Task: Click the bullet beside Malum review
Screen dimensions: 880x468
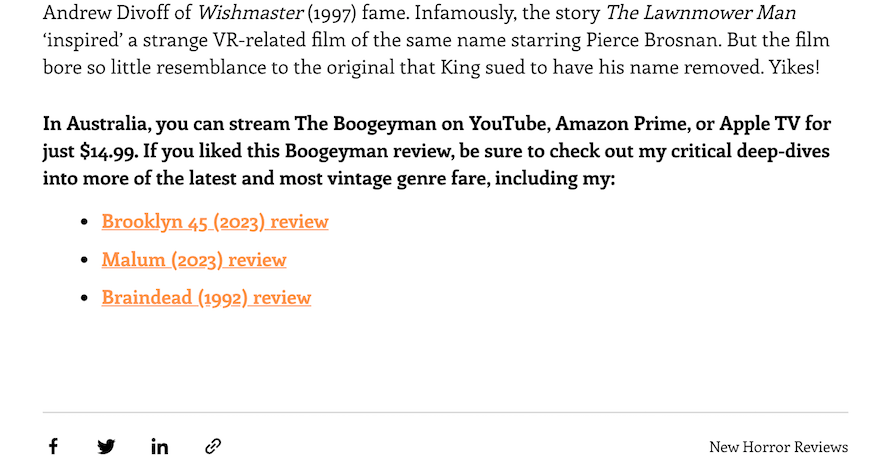Action: 85,260
